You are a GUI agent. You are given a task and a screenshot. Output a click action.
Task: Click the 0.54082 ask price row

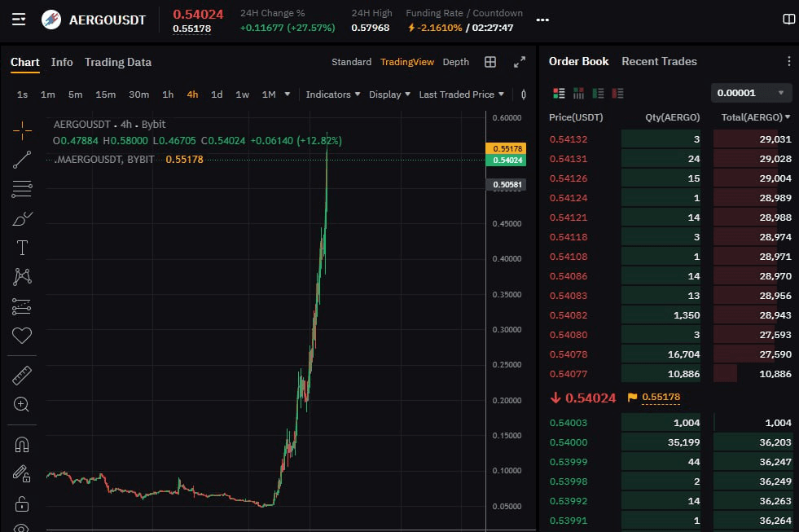pyautogui.click(x=569, y=315)
